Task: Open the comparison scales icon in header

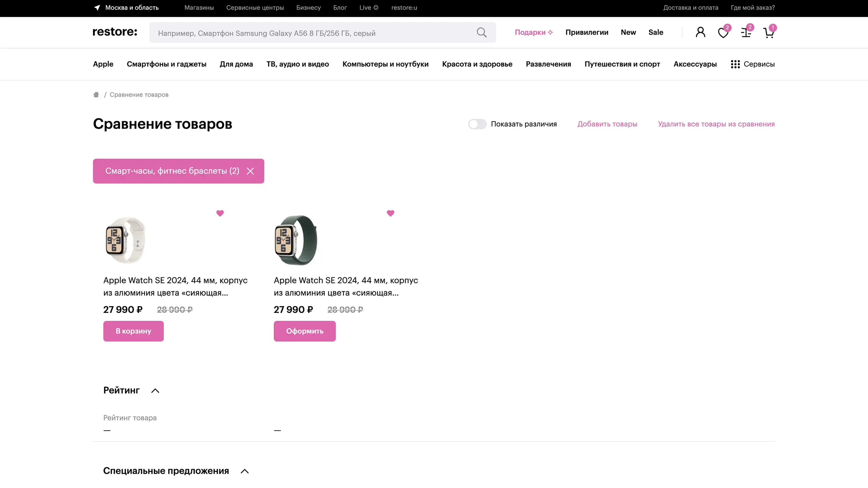Action: pos(746,33)
